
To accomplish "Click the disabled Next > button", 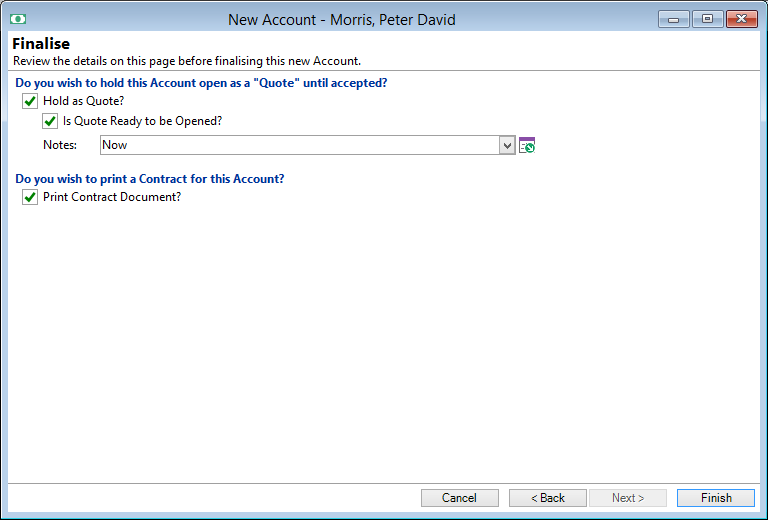I will coord(628,498).
